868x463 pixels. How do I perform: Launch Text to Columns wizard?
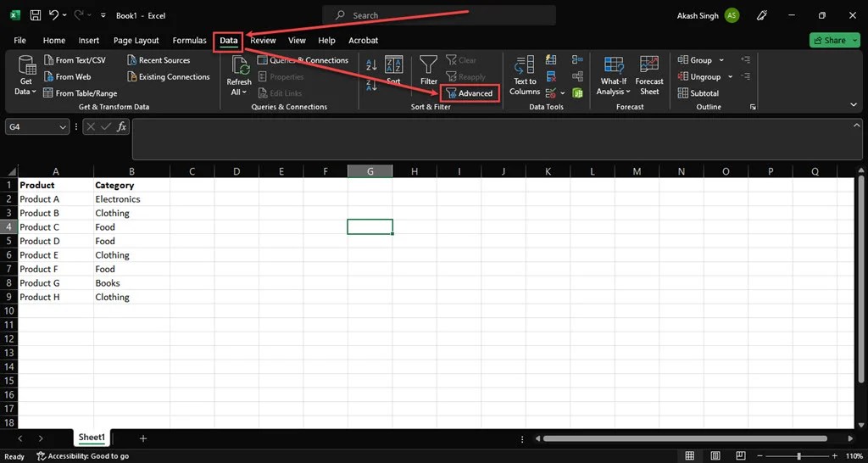pyautogui.click(x=525, y=75)
